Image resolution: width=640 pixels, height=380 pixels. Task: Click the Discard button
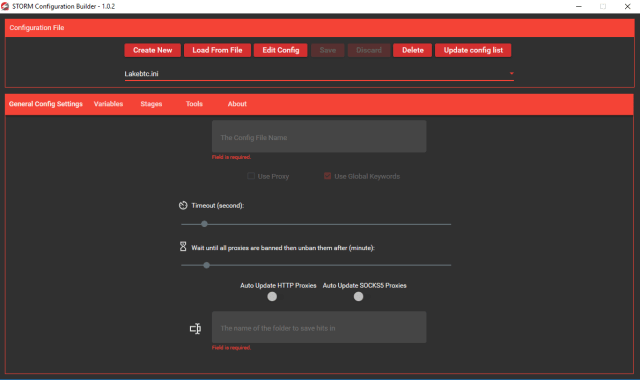[x=369, y=50]
